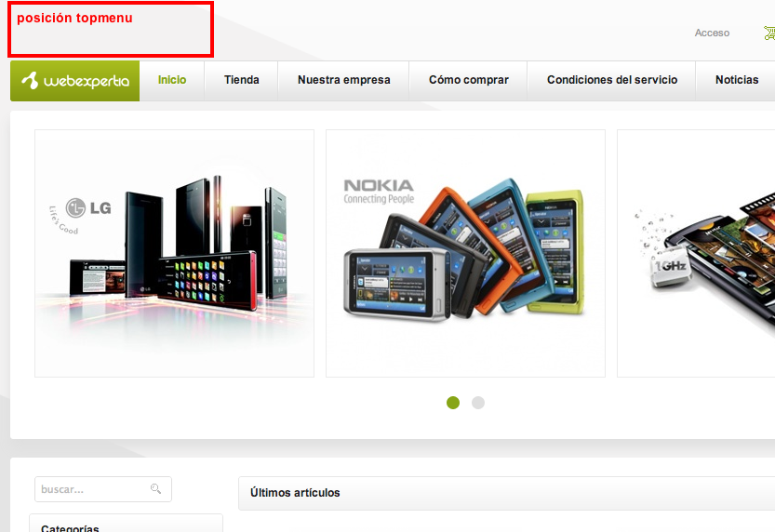Select the second gray slideshow dot

(x=478, y=403)
